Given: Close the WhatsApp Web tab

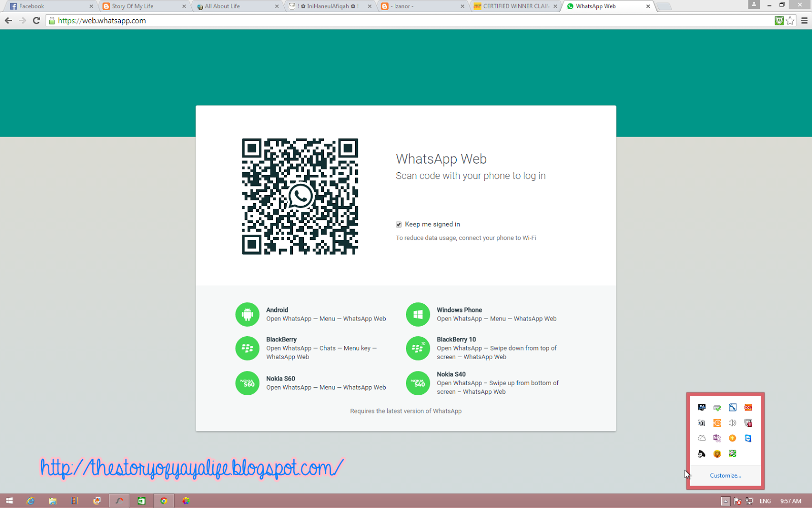Looking at the screenshot, I should [x=648, y=7].
